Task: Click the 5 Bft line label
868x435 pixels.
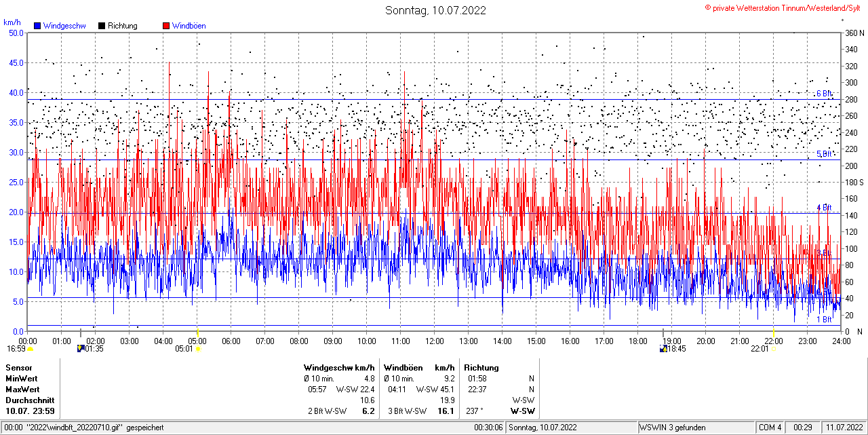Action: click(823, 154)
